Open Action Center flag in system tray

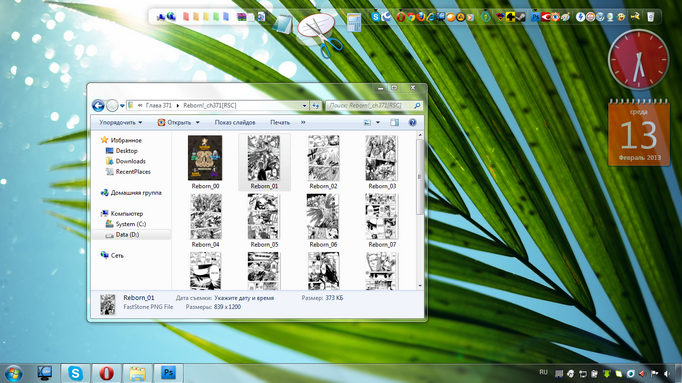pyautogui.click(x=654, y=373)
